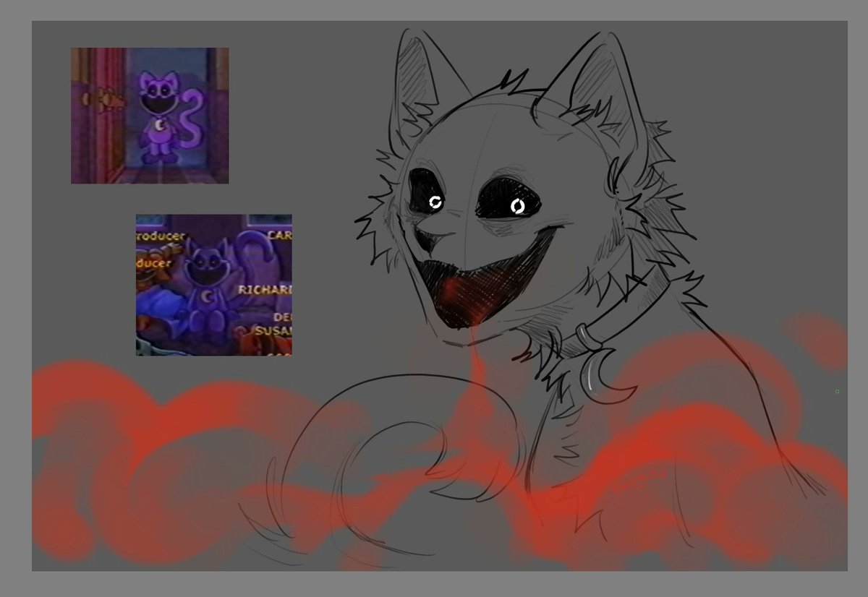The height and width of the screenshot is (597, 868).
Task: Click the small green square marker on canvas
Action: point(838,392)
